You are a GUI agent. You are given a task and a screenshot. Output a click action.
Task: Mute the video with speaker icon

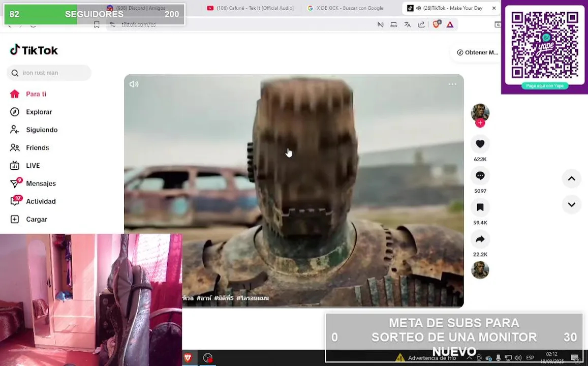pyautogui.click(x=134, y=84)
